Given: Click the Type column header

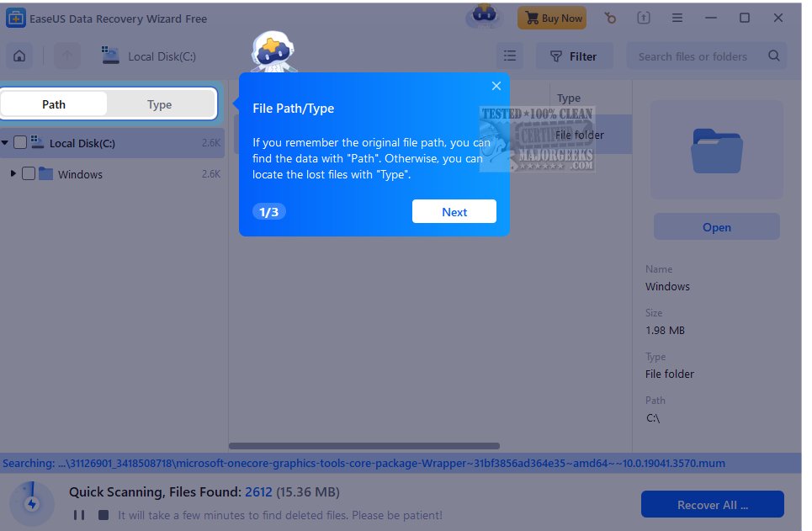Looking at the screenshot, I should pos(569,98).
